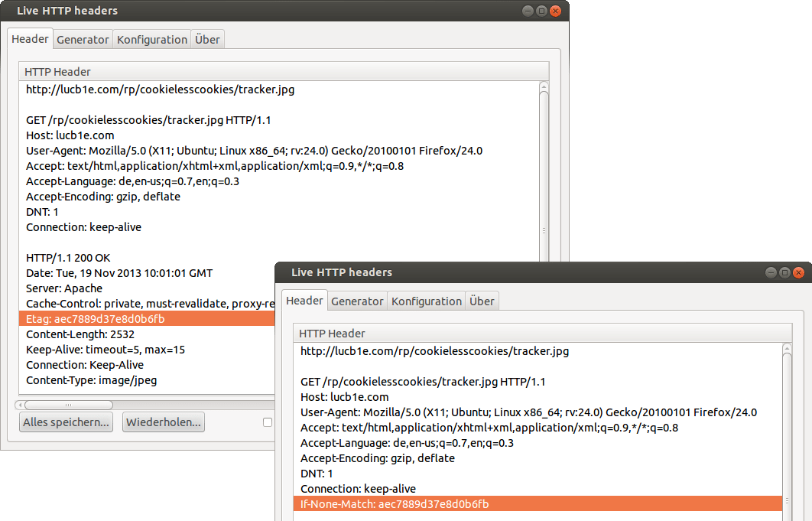Click the Wiederholen... button
The height and width of the screenshot is (521, 812).
coord(163,422)
